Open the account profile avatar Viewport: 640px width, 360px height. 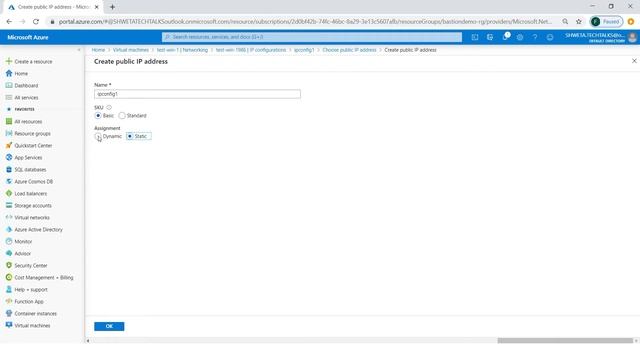[632, 37]
